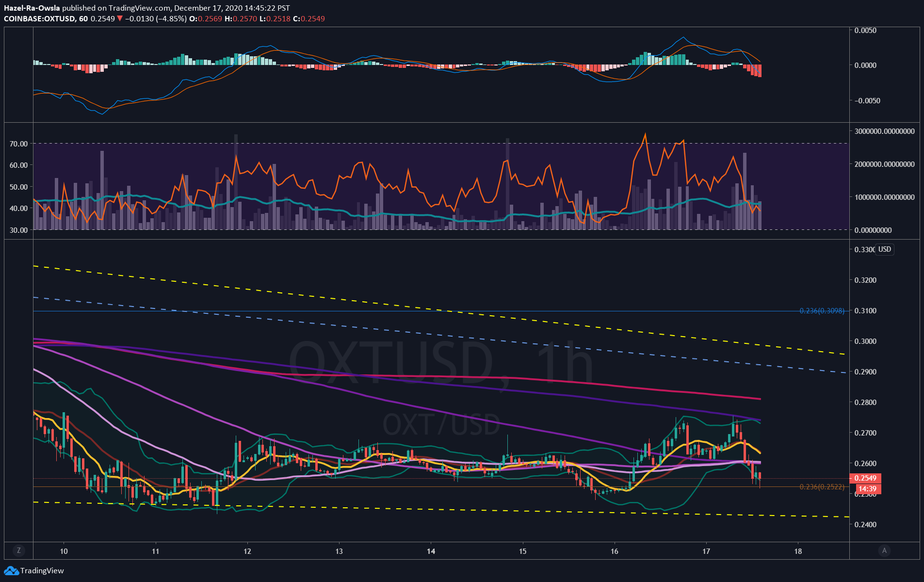
Task: Click the 60.00 RSI level label
Action: tap(18, 165)
